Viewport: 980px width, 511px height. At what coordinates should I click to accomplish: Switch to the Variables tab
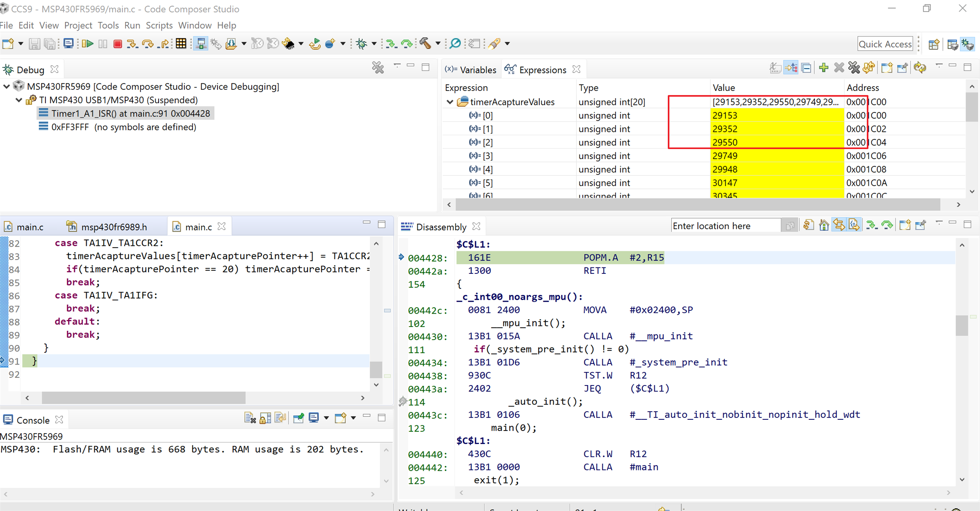pyautogui.click(x=470, y=70)
